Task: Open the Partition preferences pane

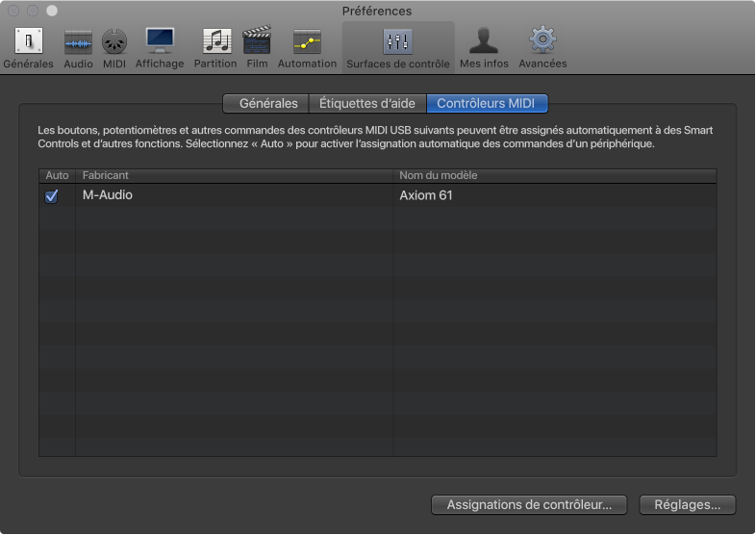Action: (x=215, y=48)
